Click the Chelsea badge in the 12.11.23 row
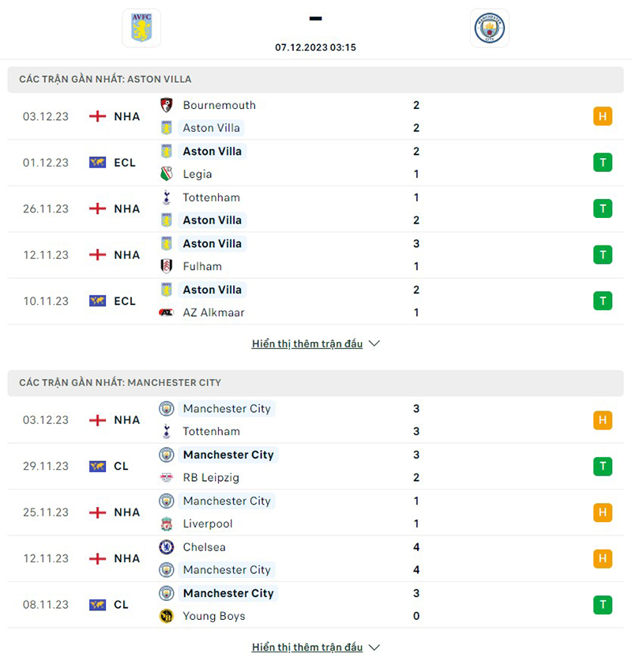632x672 pixels. coord(168,546)
